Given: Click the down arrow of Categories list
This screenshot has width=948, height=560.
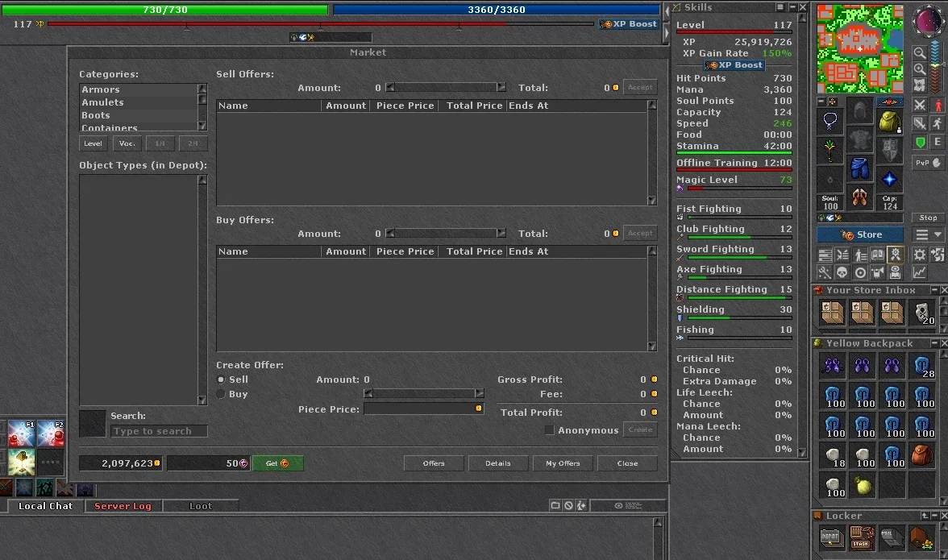Looking at the screenshot, I should point(202,126).
